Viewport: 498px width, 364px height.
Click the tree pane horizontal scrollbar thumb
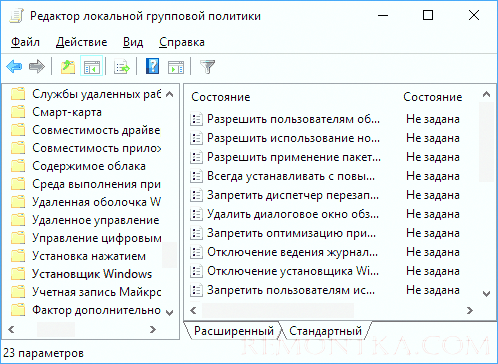[56, 329]
